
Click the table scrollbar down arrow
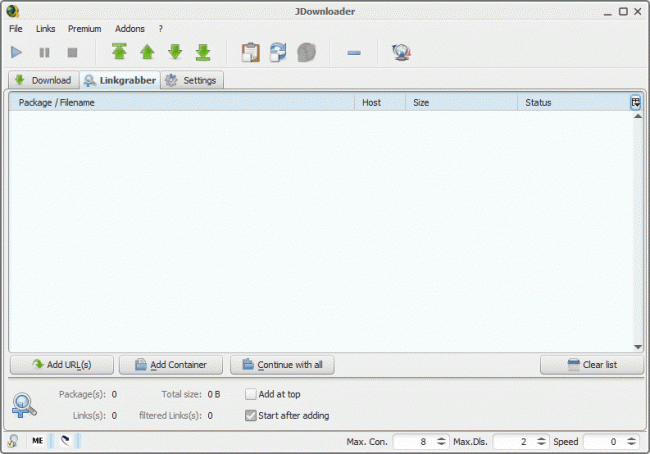(638, 347)
